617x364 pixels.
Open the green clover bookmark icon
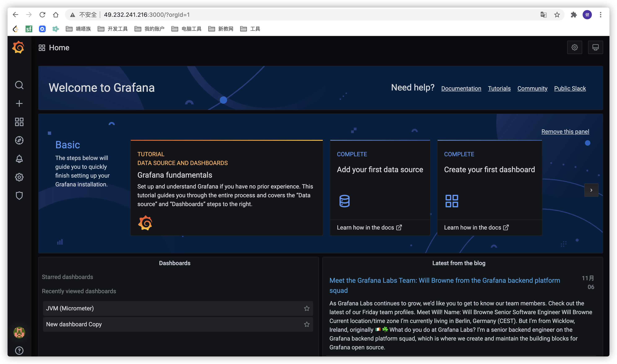[56, 29]
